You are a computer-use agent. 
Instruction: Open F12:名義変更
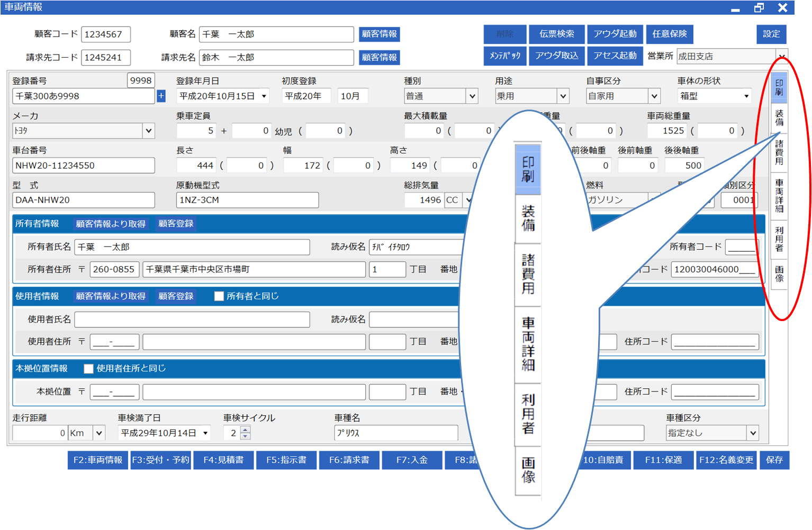click(x=726, y=460)
